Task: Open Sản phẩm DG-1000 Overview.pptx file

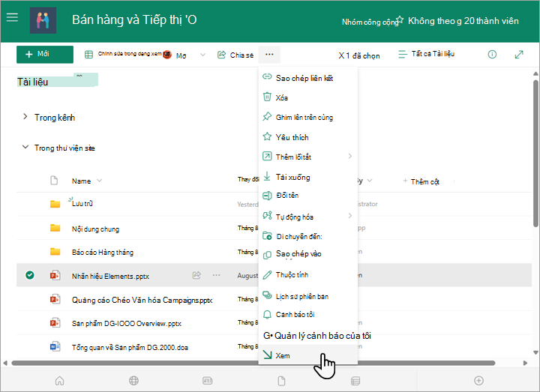Action: pos(127,324)
